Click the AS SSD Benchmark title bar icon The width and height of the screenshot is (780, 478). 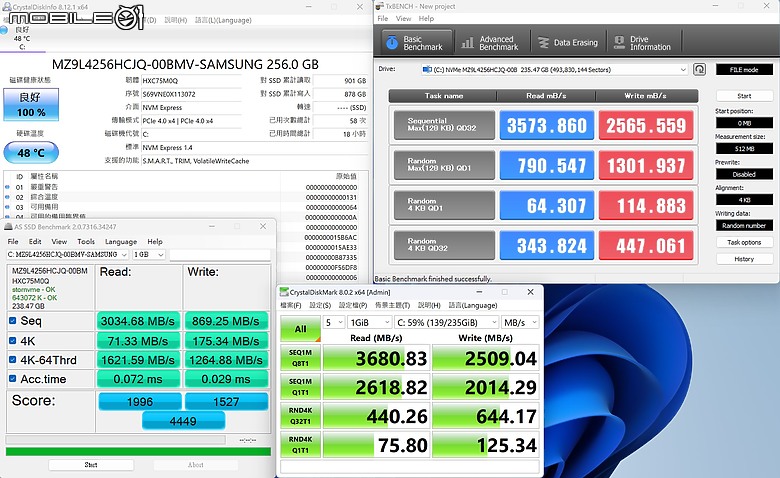click(x=8, y=226)
